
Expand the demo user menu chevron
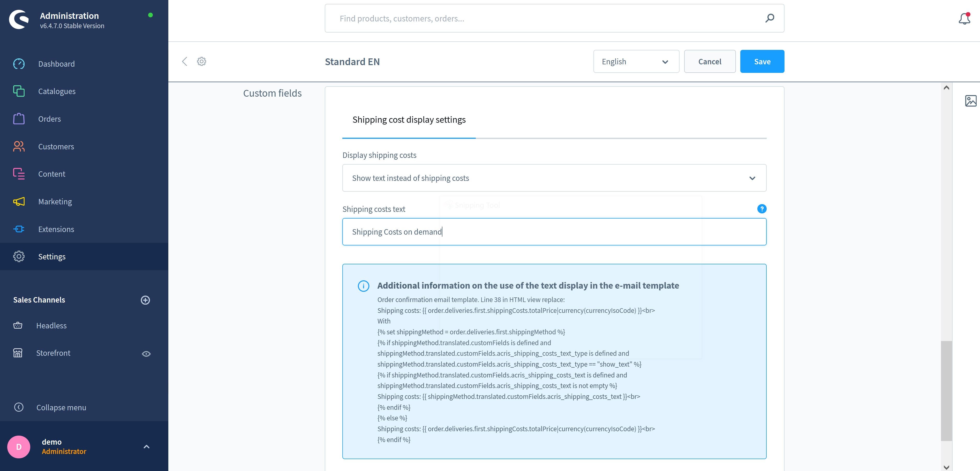(146, 447)
